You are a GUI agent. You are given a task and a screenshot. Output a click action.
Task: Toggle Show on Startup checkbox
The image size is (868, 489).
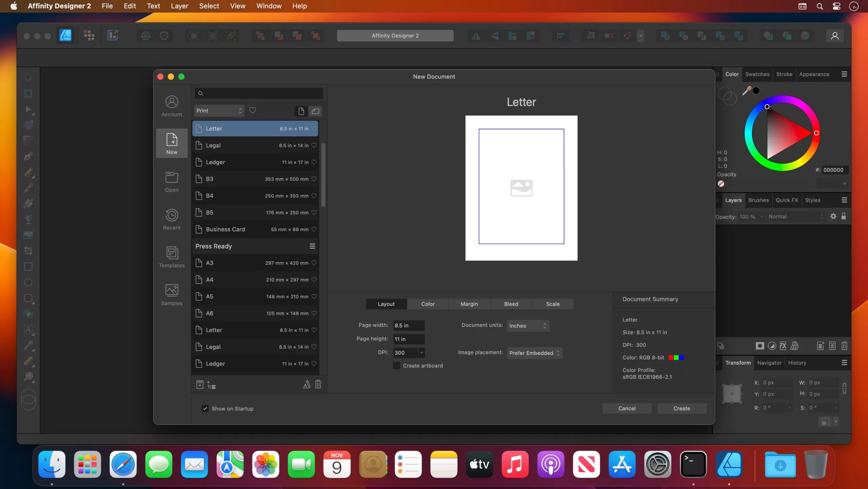point(204,409)
